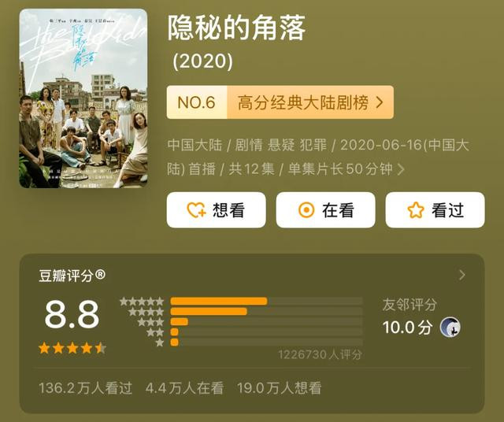504x422 pixels.
Task: Open the chevron on 高分经典大陆剧榜
Action: [380, 102]
